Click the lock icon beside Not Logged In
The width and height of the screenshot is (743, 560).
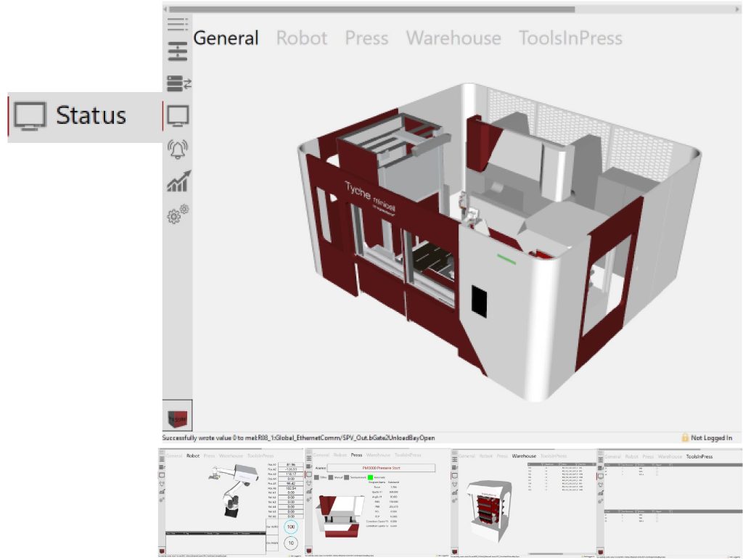[684, 437]
